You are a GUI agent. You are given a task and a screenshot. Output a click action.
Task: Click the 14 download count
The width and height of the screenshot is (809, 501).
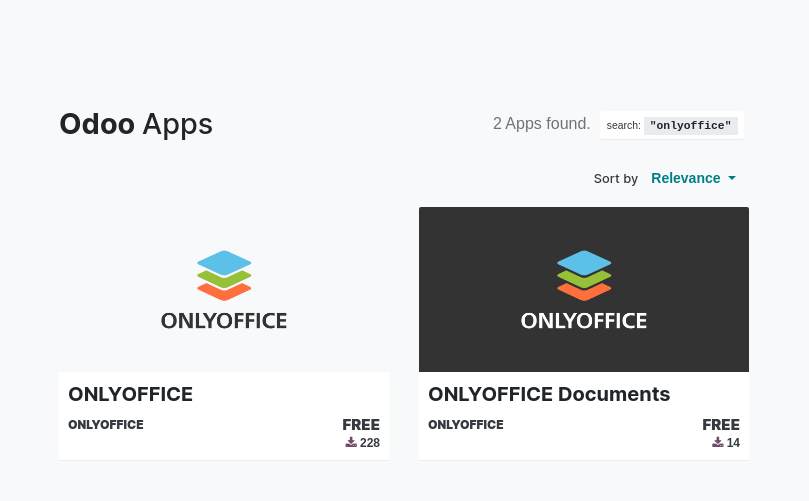click(x=733, y=443)
